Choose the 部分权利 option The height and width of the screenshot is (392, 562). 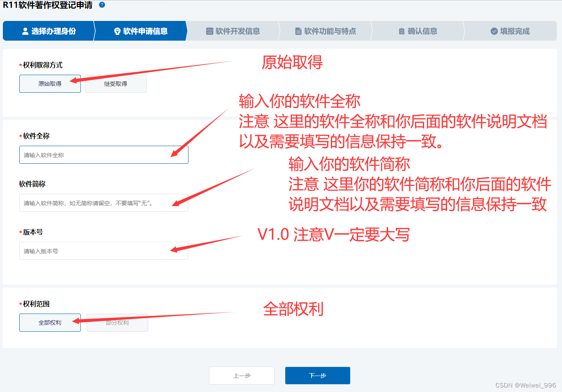(117, 323)
